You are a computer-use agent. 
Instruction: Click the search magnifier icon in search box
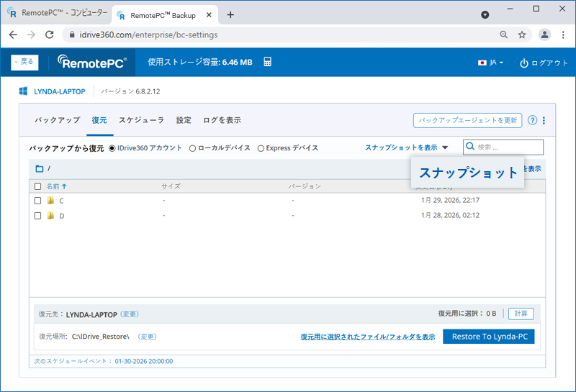click(x=470, y=147)
